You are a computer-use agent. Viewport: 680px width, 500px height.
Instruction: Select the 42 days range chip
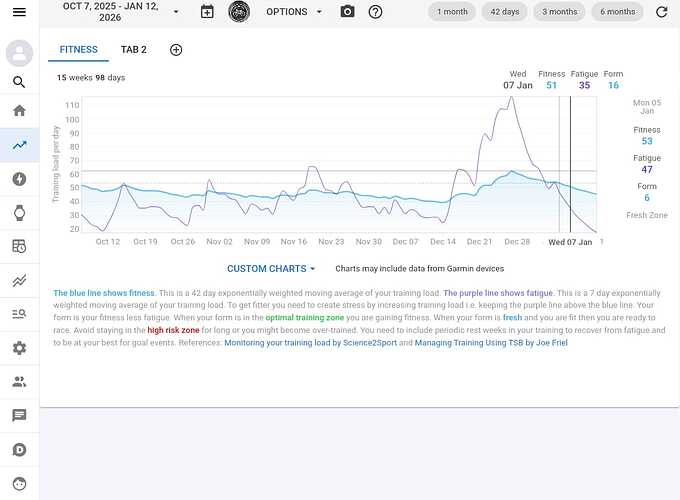pos(505,12)
